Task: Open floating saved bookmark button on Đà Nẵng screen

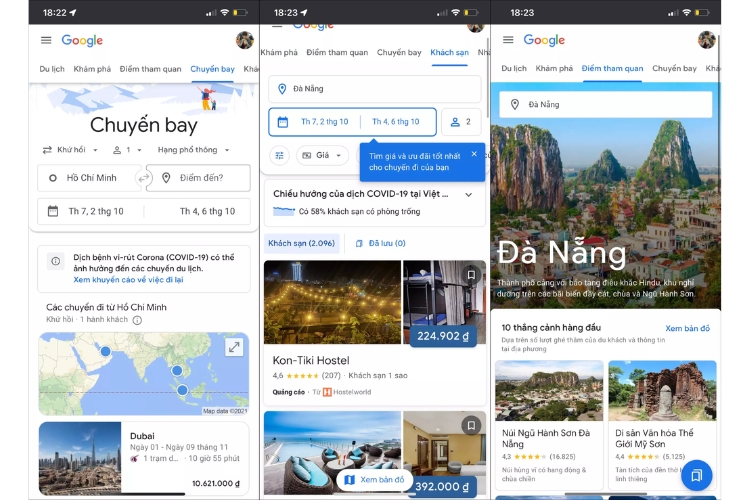Action: click(x=696, y=475)
